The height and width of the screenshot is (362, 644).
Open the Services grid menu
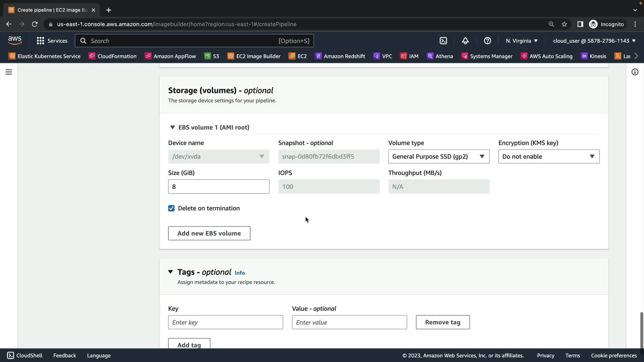click(52, 41)
